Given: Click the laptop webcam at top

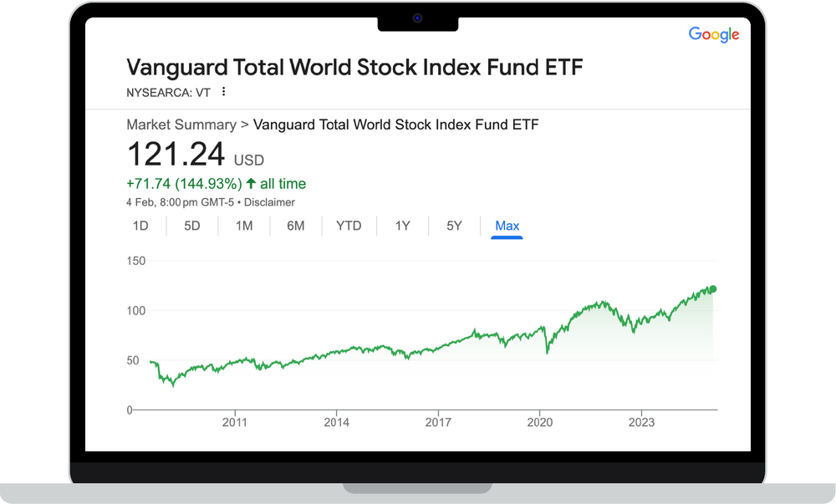Looking at the screenshot, I should 417,18.
